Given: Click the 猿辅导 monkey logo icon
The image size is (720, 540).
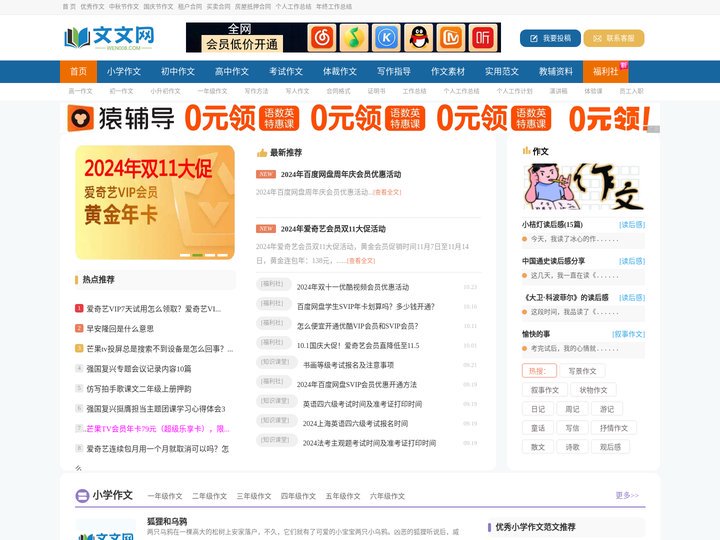Looking at the screenshot, I should coord(80,118).
